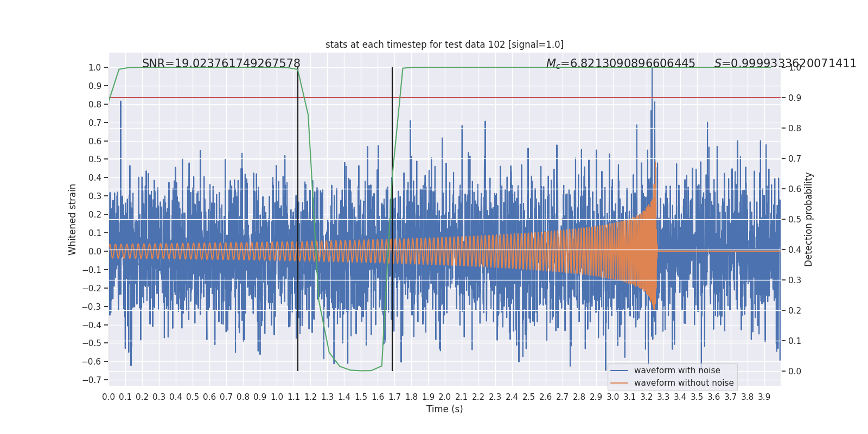The height and width of the screenshot is (434, 868).
Task: Click the plot title for test data 102
Action: tap(444, 44)
